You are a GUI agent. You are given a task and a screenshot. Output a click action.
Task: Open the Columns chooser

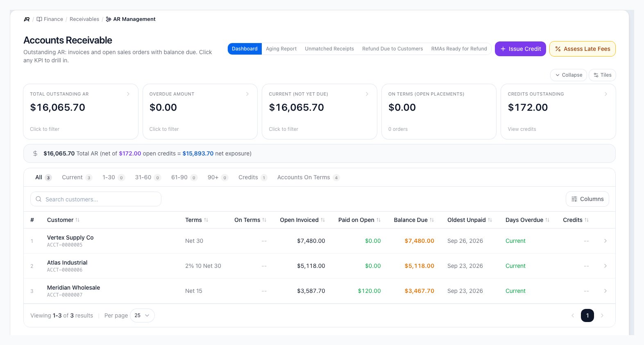point(587,199)
